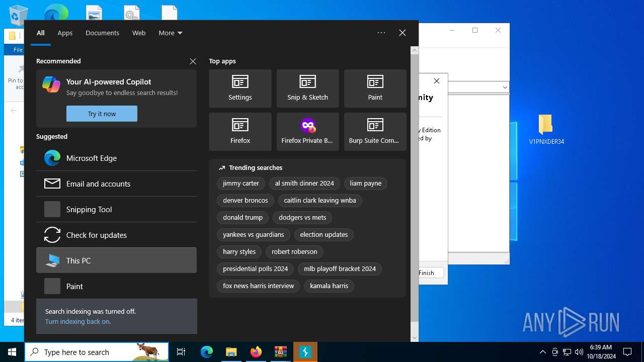644x362 pixels.
Task: Open the Firefox Private Browsing tile
Action: click(x=307, y=132)
